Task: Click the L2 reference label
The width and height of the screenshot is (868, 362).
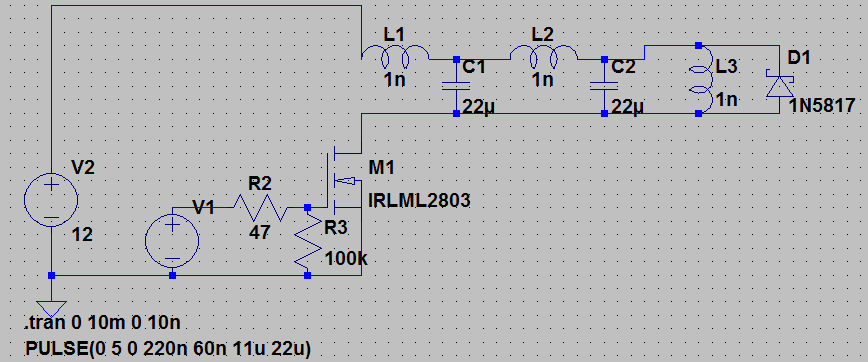Action: coord(542,35)
